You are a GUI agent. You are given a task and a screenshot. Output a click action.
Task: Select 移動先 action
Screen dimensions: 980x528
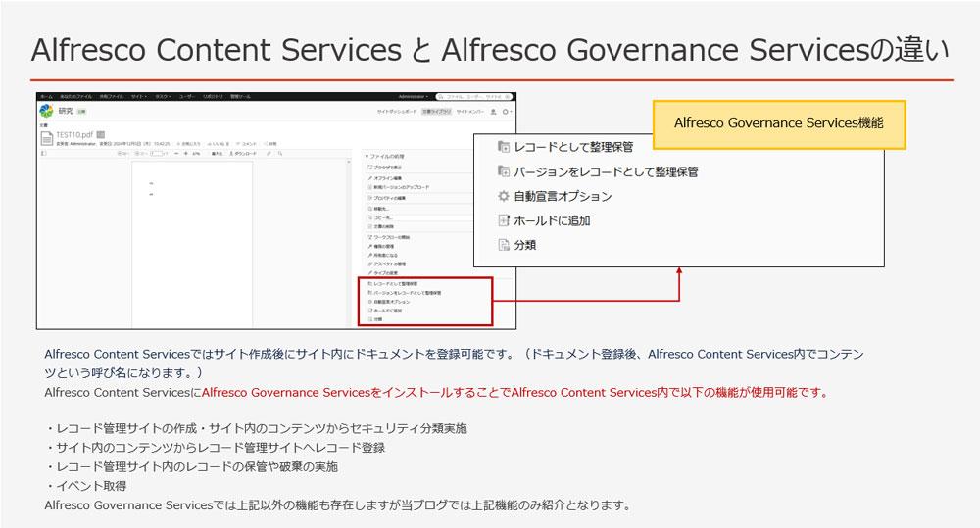378,209
